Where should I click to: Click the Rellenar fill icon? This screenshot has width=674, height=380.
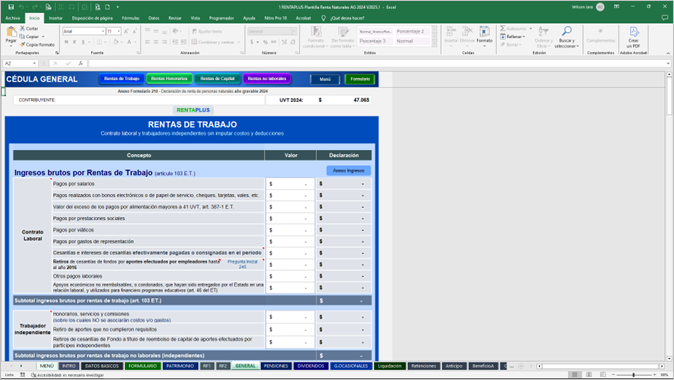502,37
